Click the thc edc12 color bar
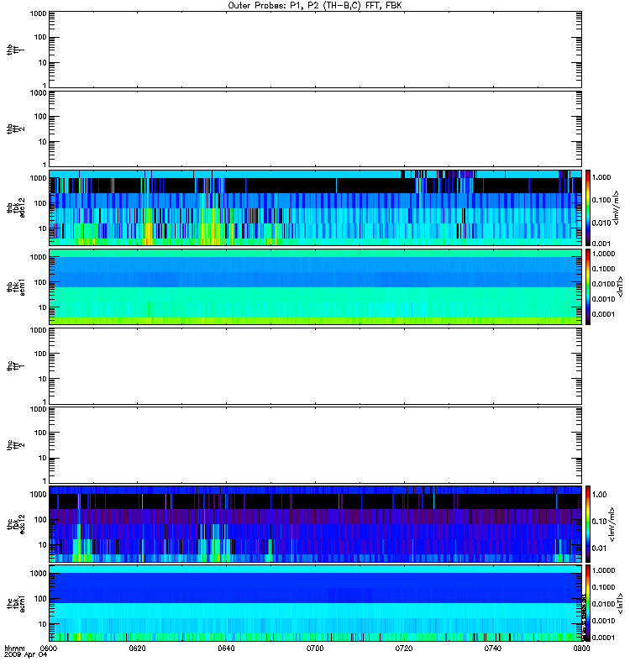 588,524
